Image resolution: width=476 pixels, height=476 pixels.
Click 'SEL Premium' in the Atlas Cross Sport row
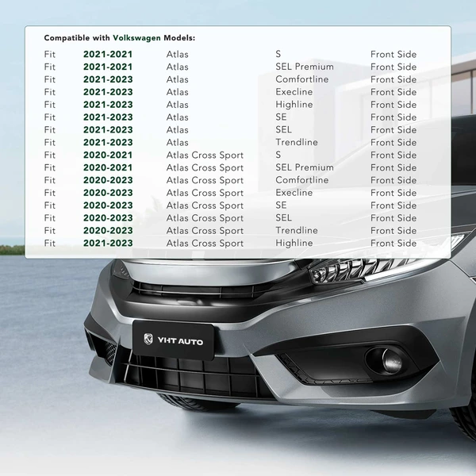coord(305,167)
